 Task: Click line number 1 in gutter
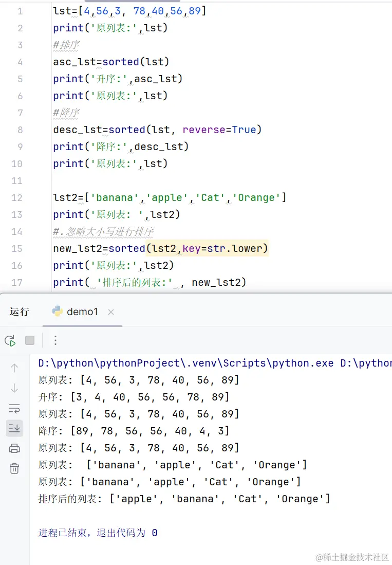(x=20, y=11)
